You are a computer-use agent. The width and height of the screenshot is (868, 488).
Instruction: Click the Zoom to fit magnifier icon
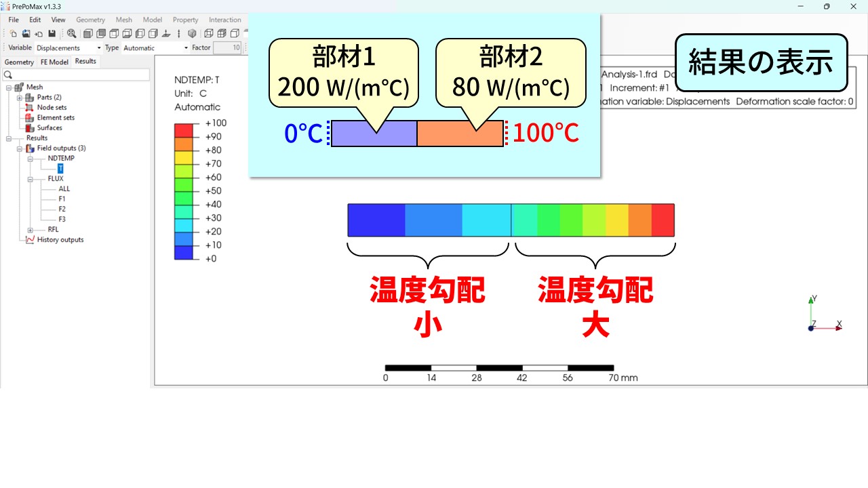point(71,34)
